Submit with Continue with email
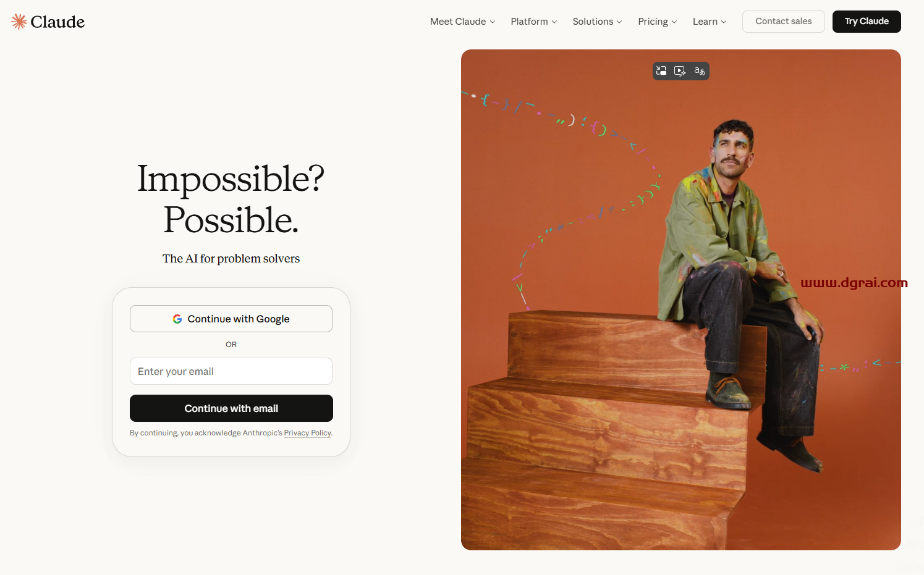Viewport: 924px width, 575px height. point(231,408)
